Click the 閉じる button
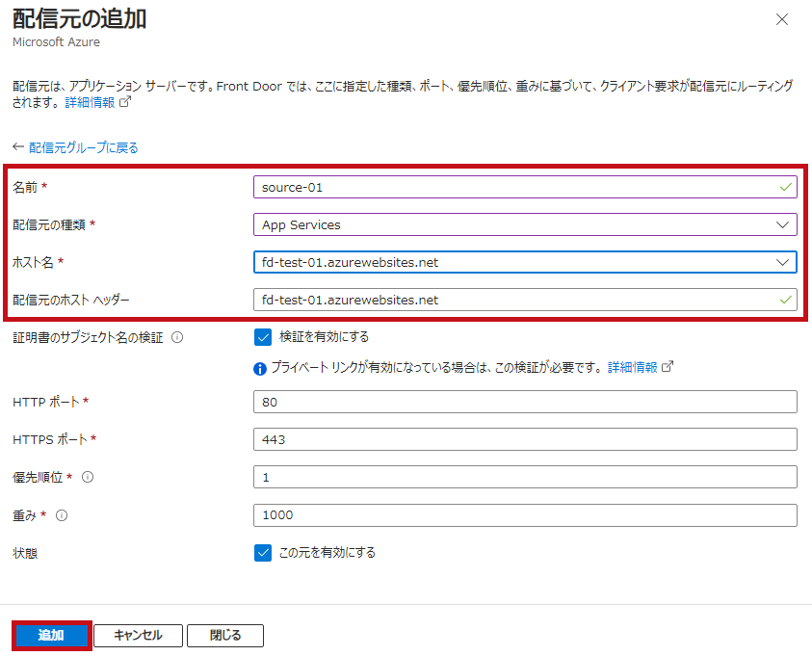The width and height of the screenshot is (812, 656). tap(225, 636)
